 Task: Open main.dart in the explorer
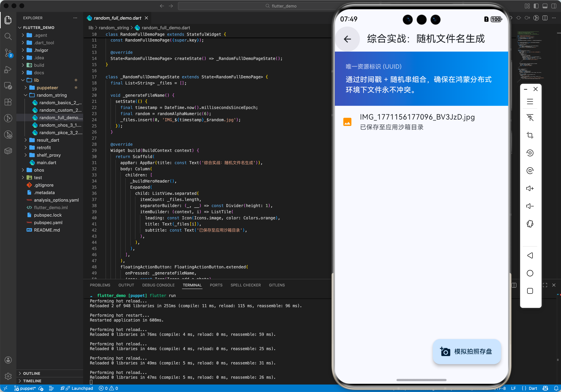pyautogui.click(x=46, y=163)
